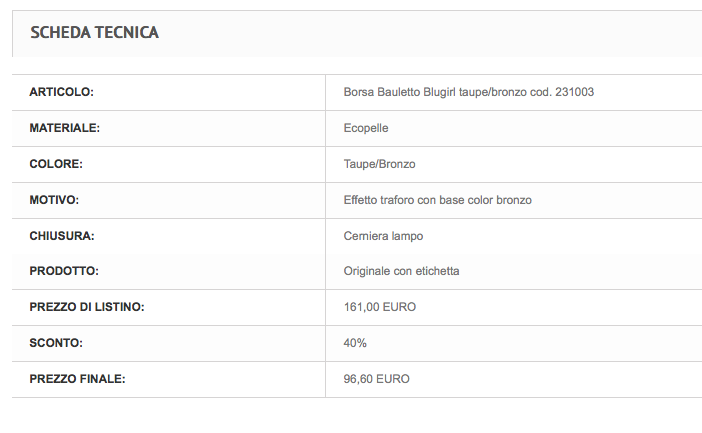
Task: Click the product code 231003
Action: 574,92
